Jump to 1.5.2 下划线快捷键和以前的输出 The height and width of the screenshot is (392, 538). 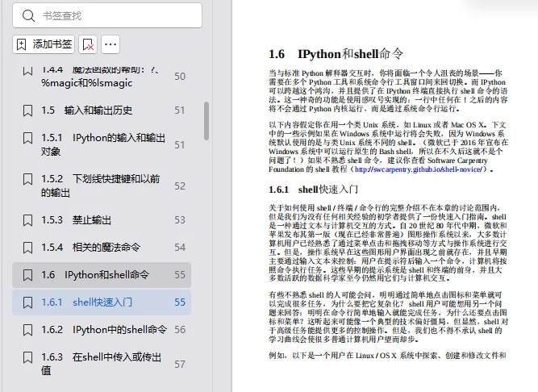click(102, 186)
